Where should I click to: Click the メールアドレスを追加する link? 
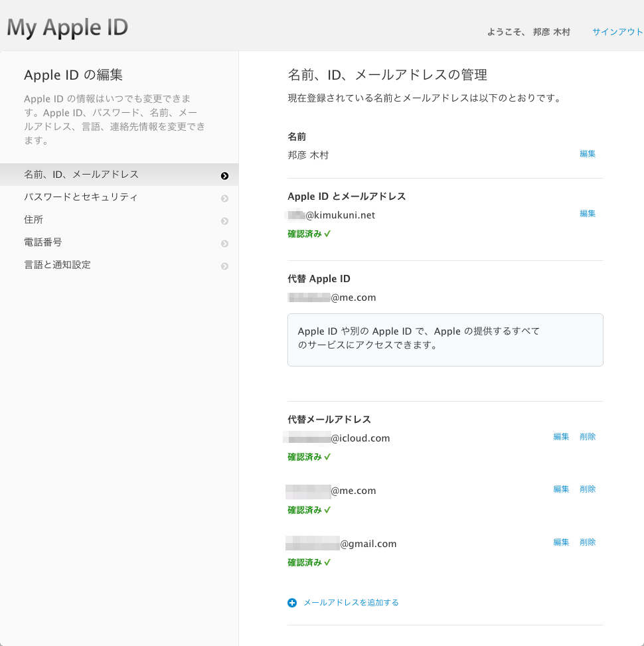[351, 603]
